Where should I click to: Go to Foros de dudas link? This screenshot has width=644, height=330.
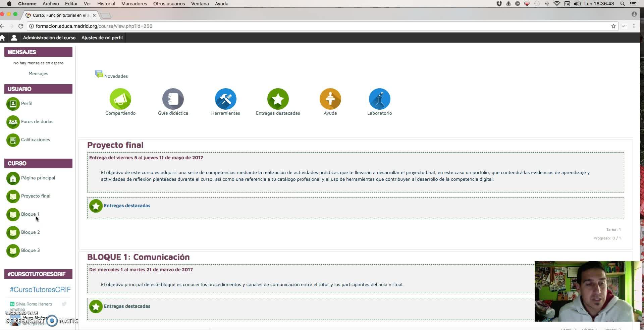[x=37, y=121]
